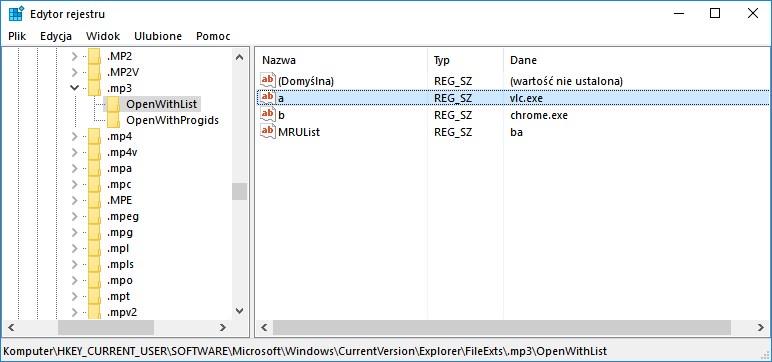Maximize the Edytor rejestru window
This screenshot has height=362, width=772.
point(715,13)
